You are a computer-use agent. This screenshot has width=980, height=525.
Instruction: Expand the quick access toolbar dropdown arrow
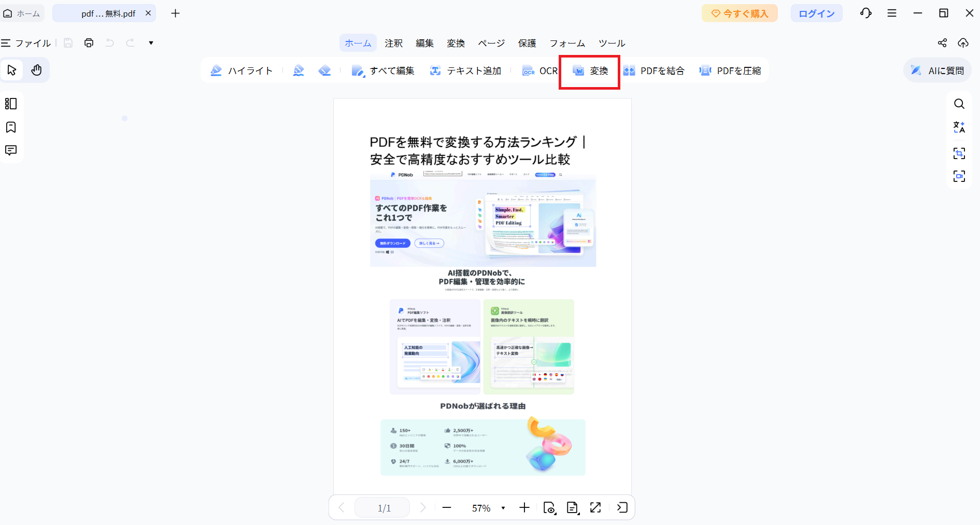(x=151, y=43)
